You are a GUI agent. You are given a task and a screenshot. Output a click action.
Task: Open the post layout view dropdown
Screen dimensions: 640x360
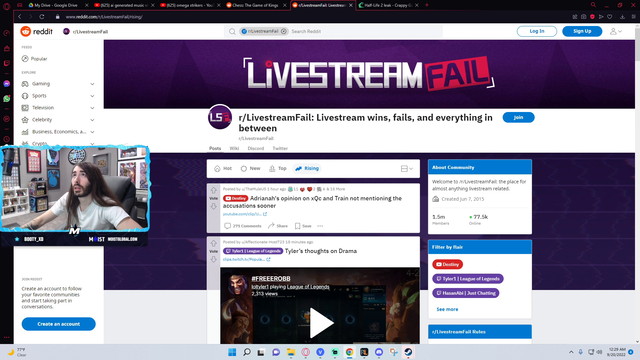click(x=407, y=169)
